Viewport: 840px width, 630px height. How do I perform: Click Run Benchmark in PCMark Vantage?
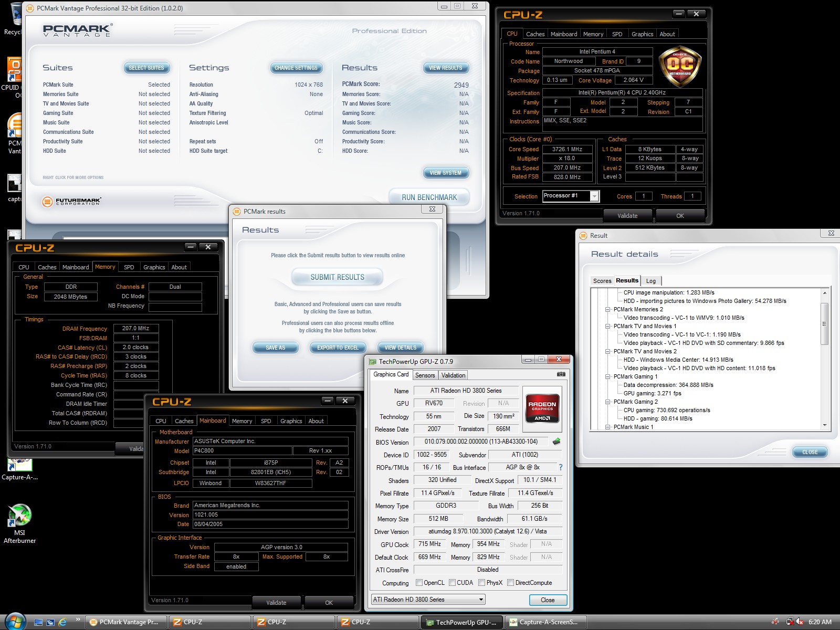point(429,197)
